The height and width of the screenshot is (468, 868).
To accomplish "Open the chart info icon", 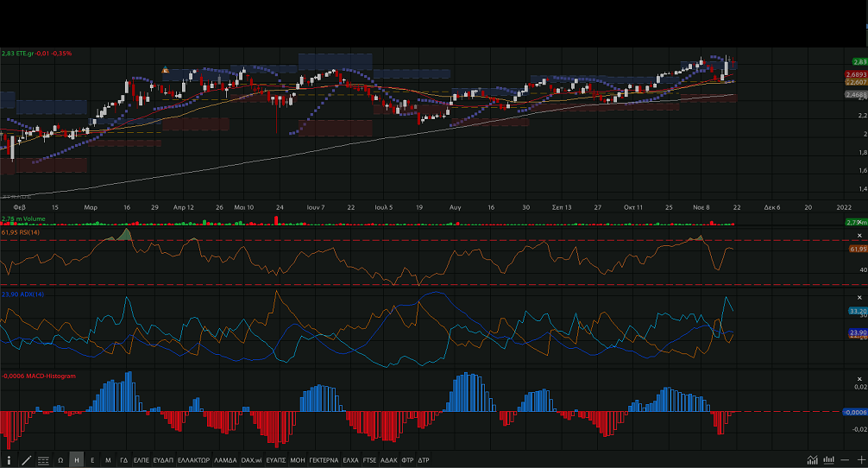I will point(9,460).
